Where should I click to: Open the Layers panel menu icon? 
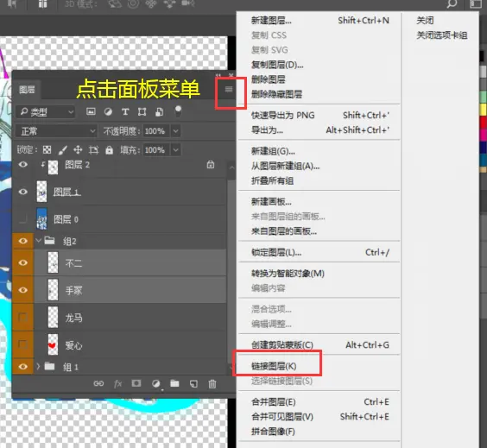[229, 90]
